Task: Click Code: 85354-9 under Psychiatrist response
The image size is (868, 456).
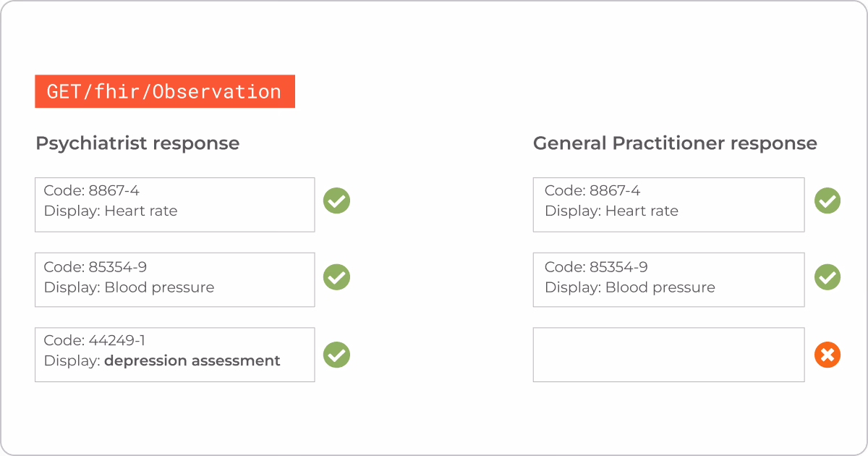Action: (x=95, y=267)
